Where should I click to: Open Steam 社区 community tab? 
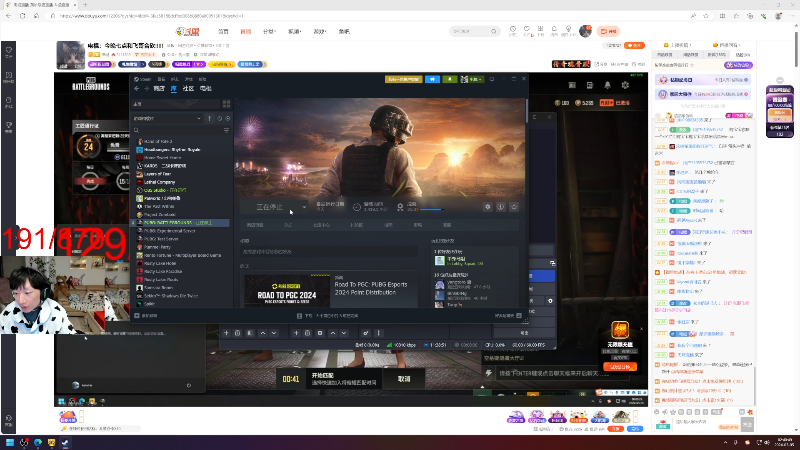pyautogui.click(x=188, y=89)
